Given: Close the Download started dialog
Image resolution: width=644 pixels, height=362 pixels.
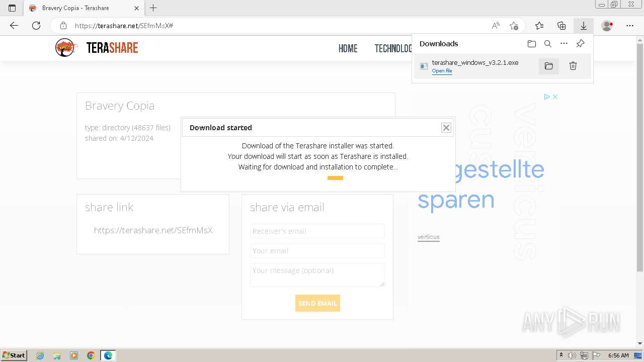Looking at the screenshot, I should click(446, 128).
